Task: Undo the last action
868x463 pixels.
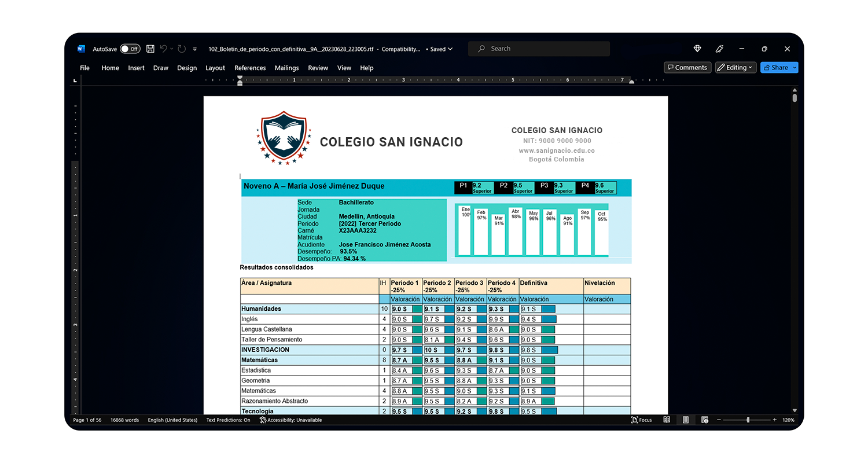Action: pyautogui.click(x=164, y=49)
